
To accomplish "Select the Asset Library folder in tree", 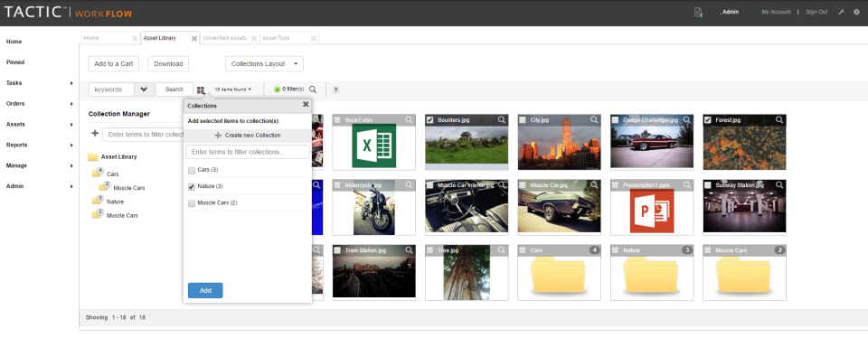I will pos(112,157).
